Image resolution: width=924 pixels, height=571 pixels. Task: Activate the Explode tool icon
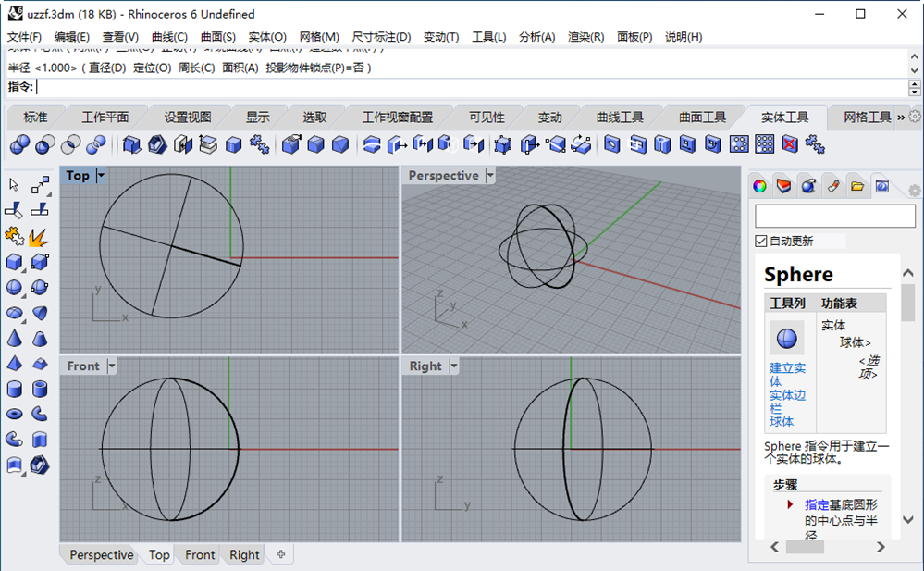tap(39, 237)
